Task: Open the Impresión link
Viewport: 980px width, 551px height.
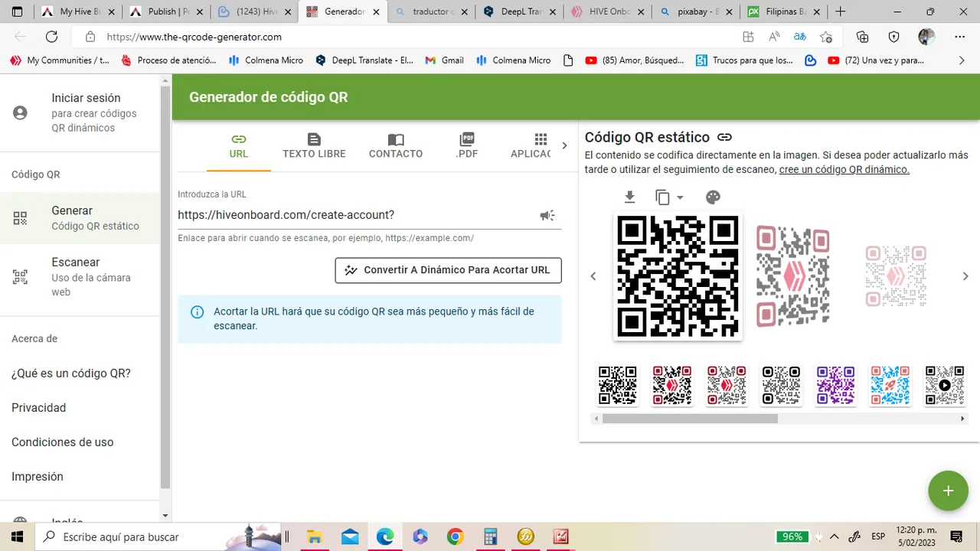Action: coord(38,477)
